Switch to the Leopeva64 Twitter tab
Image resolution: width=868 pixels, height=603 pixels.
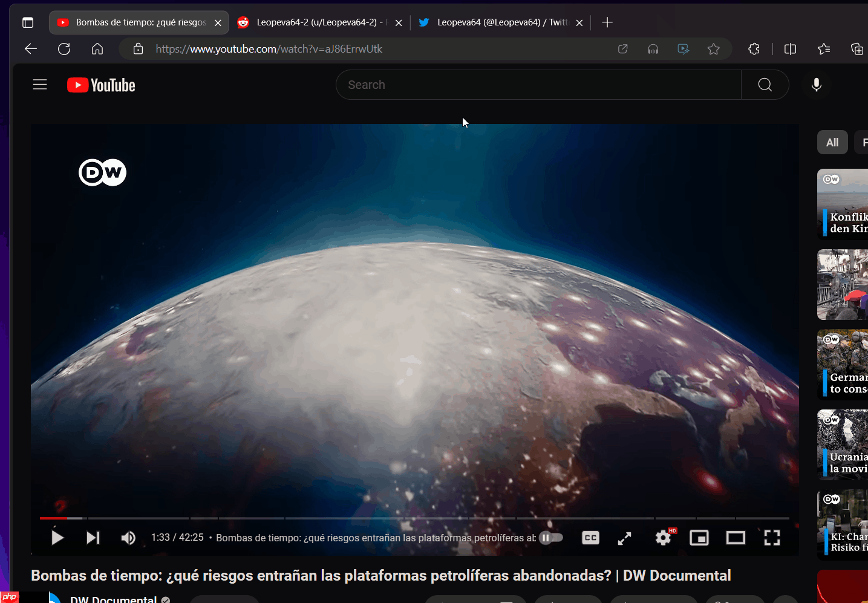(x=496, y=22)
